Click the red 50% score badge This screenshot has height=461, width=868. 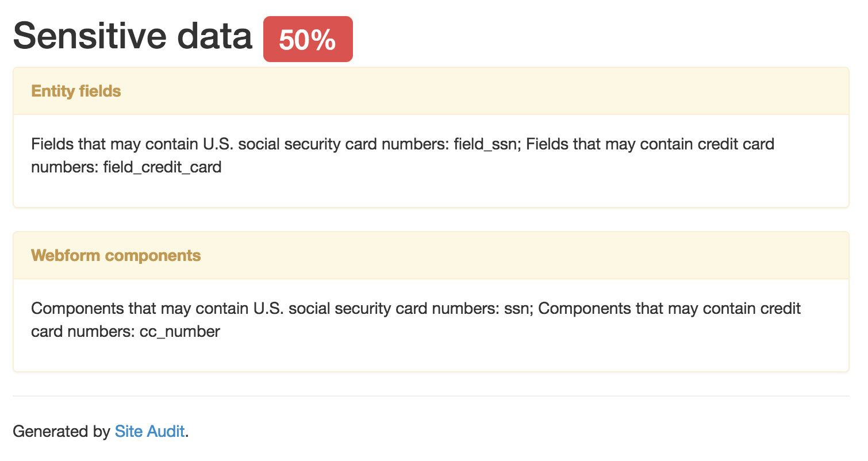point(308,40)
